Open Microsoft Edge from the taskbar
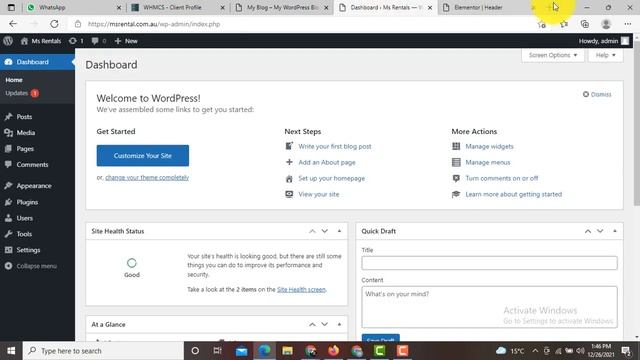 [264, 351]
